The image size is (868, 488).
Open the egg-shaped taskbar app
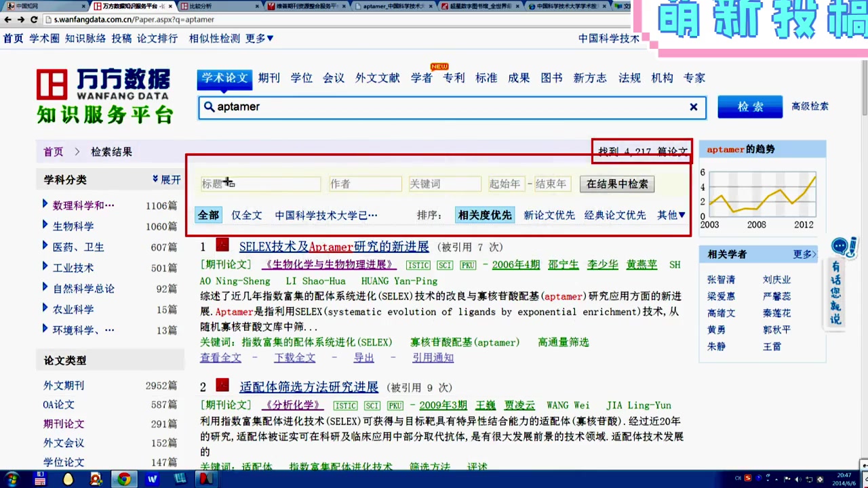pyautogui.click(x=68, y=479)
